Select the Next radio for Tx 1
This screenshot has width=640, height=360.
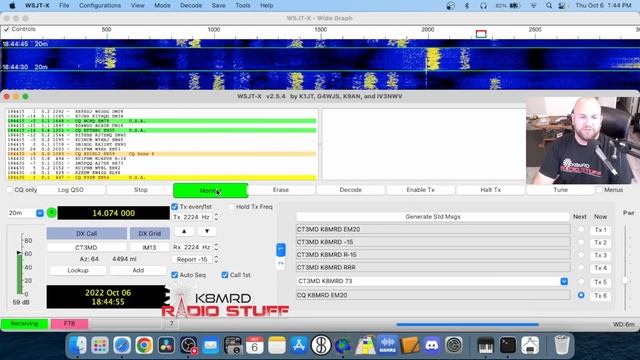(581, 229)
